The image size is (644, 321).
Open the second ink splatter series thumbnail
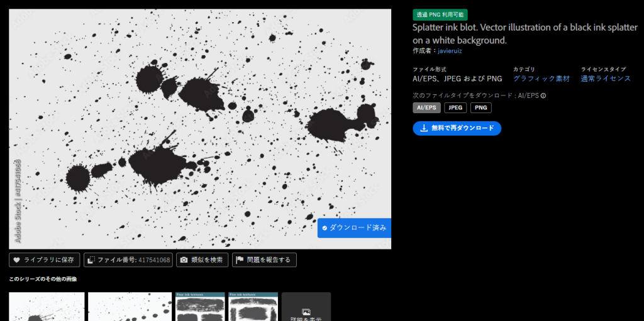130,307
